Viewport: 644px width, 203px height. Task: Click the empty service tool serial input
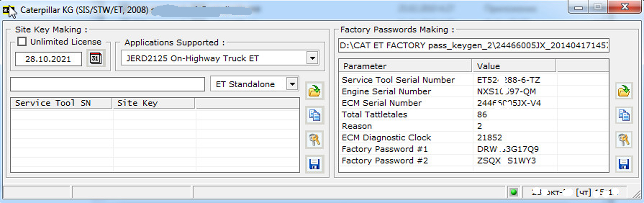pyautogui.click(x=107, y=84)
